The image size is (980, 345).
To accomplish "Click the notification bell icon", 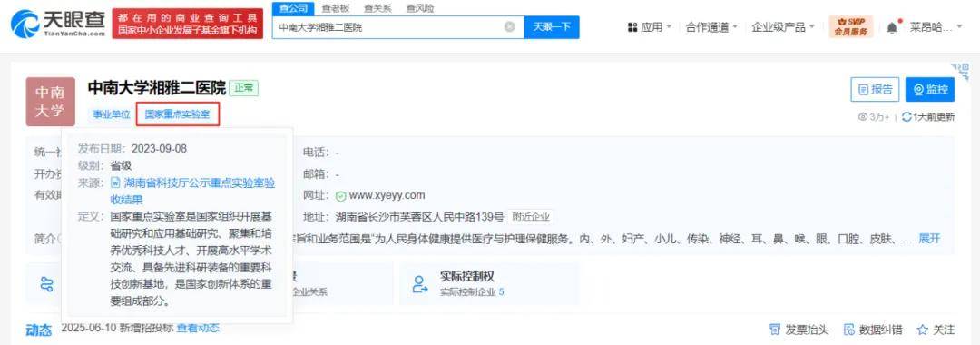I will tap(892, 27).
